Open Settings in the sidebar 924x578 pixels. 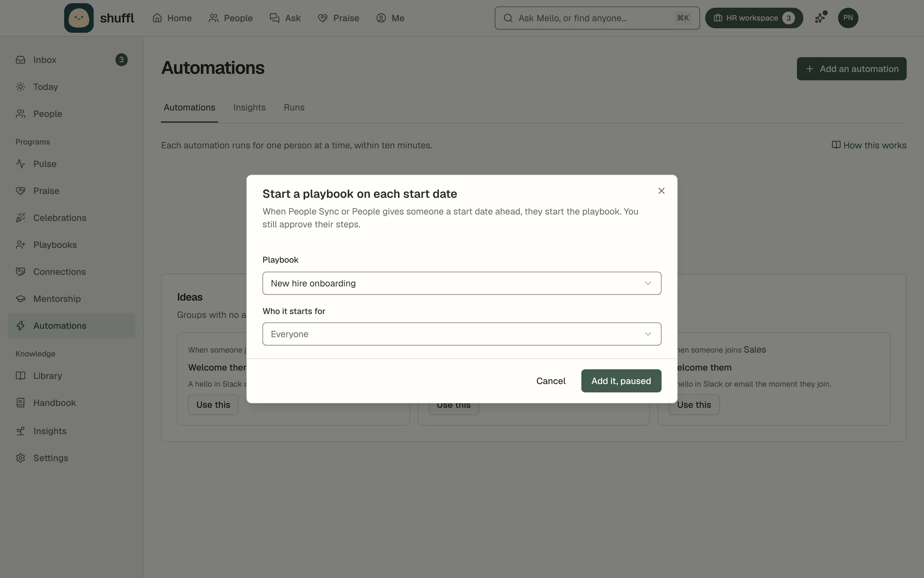click(72, 458)
